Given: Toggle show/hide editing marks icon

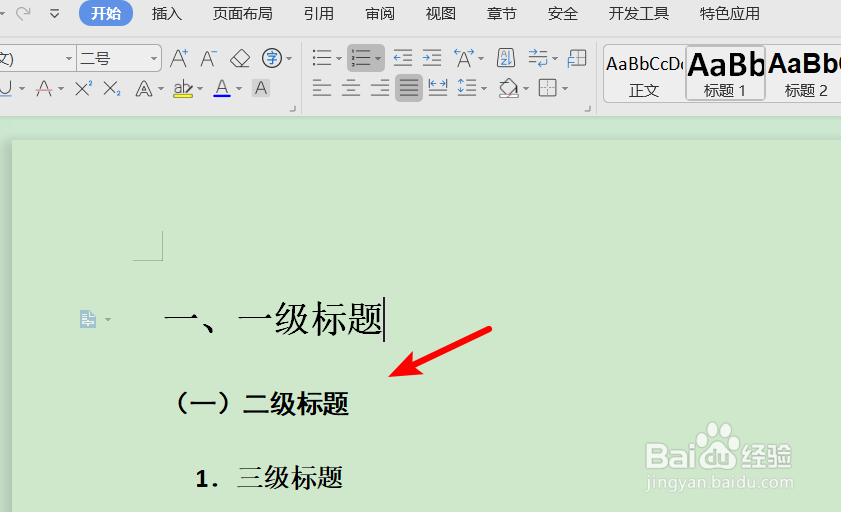Looking at the screenshot, I should click(538, 58).
